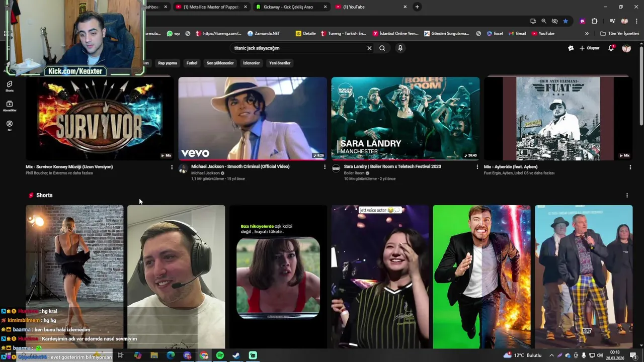Open headset-wearing man Short
This screenshot has height=362, width=644.
(176, 277)
